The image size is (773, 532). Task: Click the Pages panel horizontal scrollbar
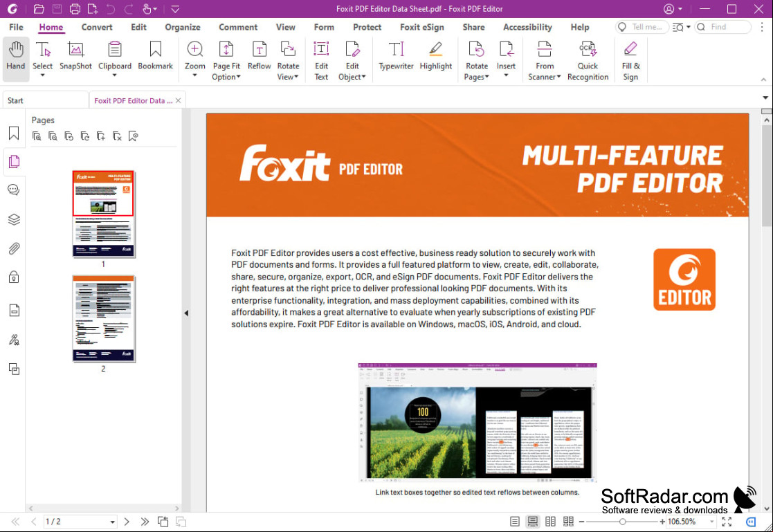(104, 508)
